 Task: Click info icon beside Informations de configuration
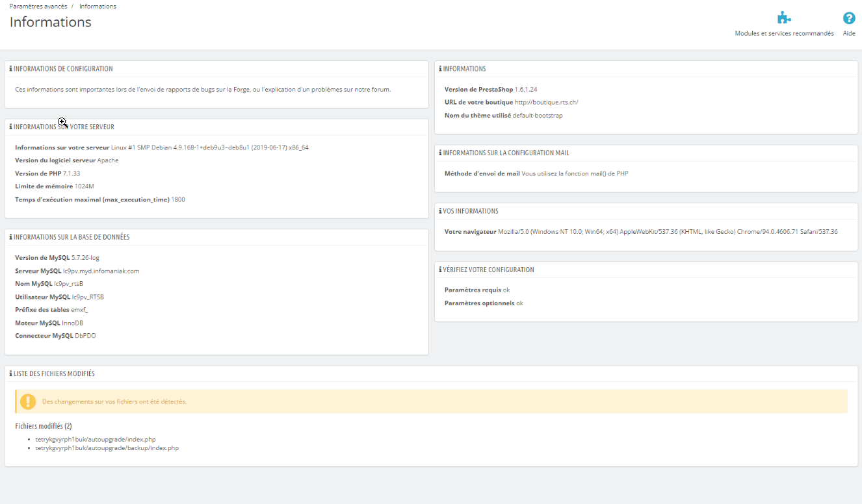pos(11,69)
